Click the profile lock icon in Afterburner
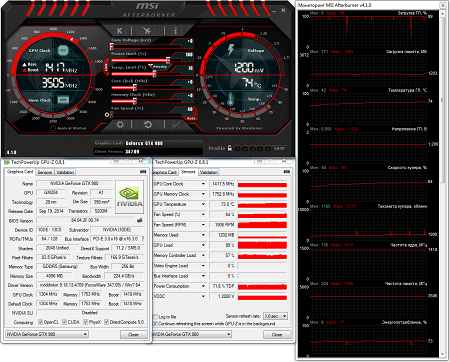This screenshot has width=450, height=362. (x=230, y=148)
